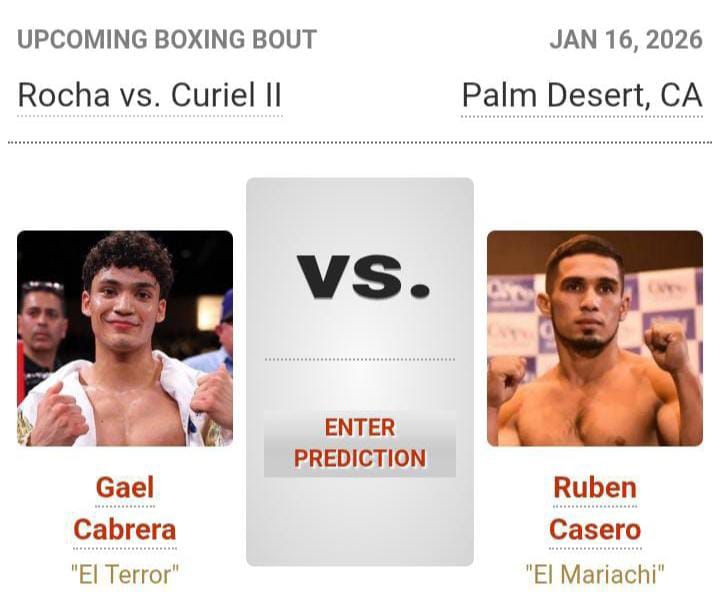Image resolution: width=720 pixels, height=603 pixels.
Task: Click the first name "Gael" link
Action: (x=125, y=487)
